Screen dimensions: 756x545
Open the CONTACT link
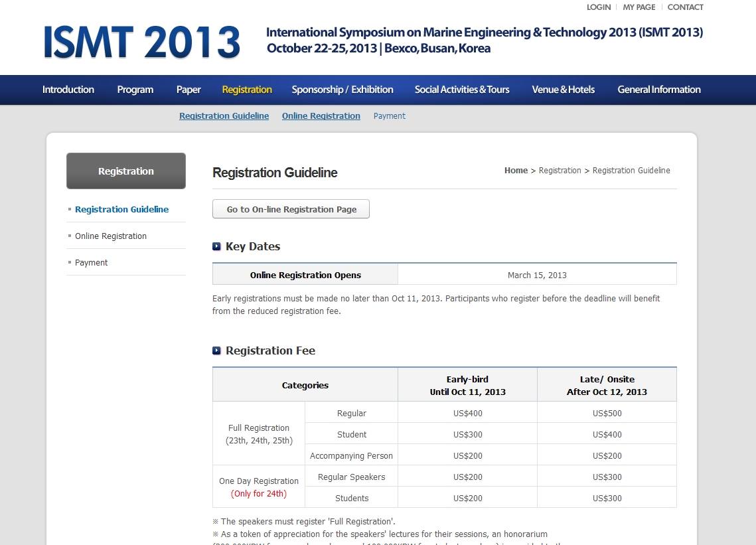point(685,7)
